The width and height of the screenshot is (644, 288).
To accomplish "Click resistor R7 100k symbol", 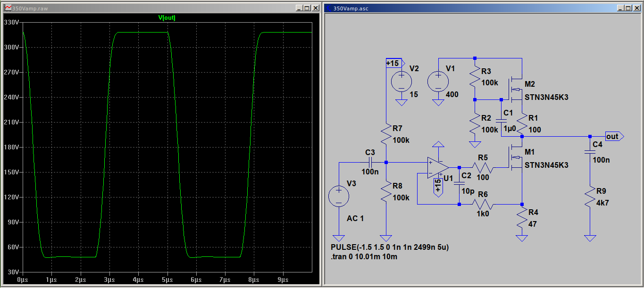I will (x=386, y=133).
